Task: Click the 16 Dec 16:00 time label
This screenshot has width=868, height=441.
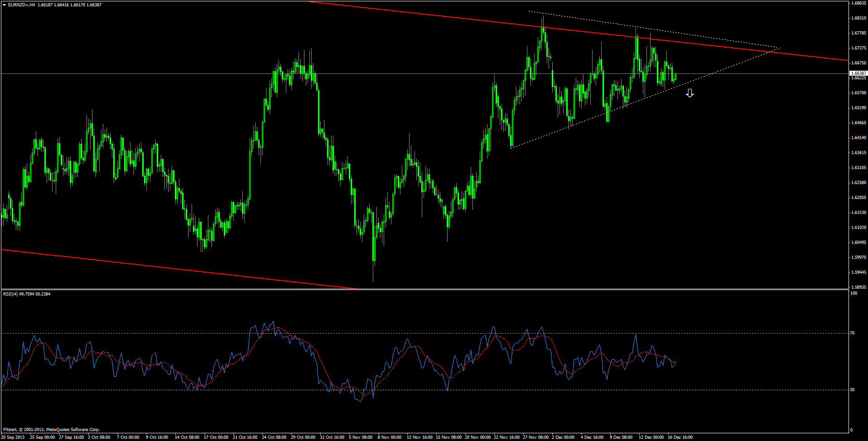Action: [x=680, y=437]
